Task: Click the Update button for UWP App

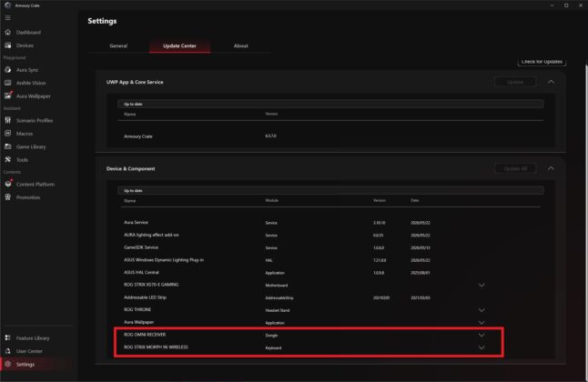Action: [x=515, y=82]
